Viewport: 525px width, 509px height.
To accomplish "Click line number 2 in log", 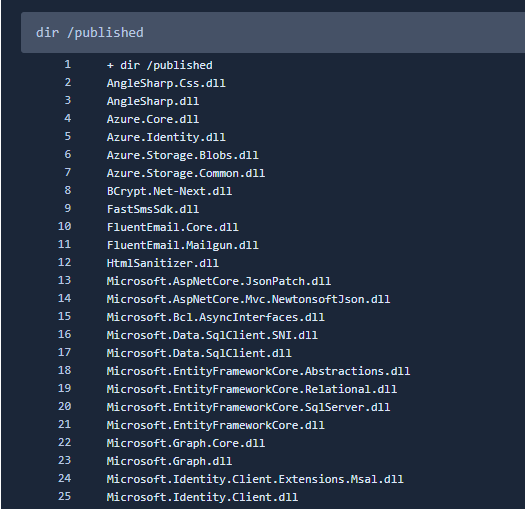I will pos(68,82).
